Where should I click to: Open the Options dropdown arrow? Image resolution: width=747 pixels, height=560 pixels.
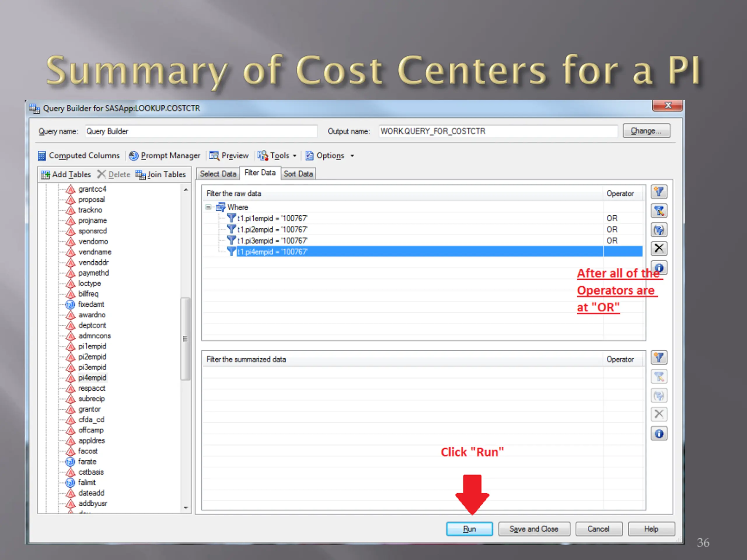(x=352, y=156)
